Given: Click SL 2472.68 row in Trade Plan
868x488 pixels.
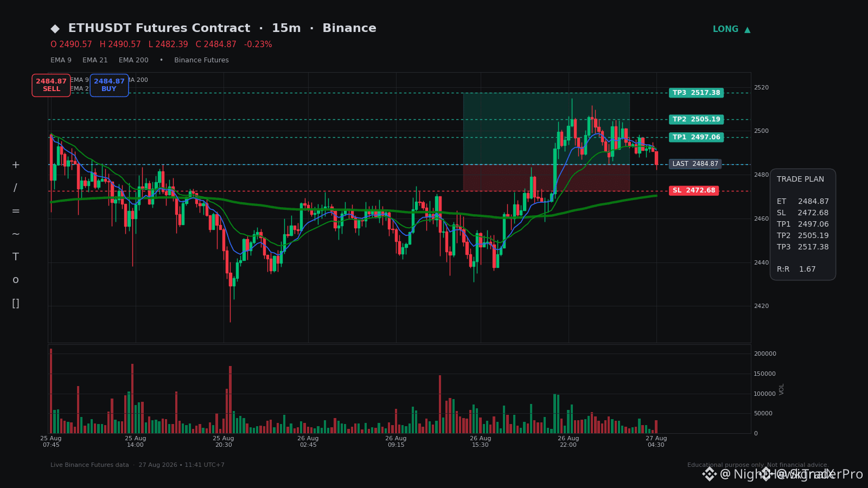Looking at the screenshot, I should 803,213.
